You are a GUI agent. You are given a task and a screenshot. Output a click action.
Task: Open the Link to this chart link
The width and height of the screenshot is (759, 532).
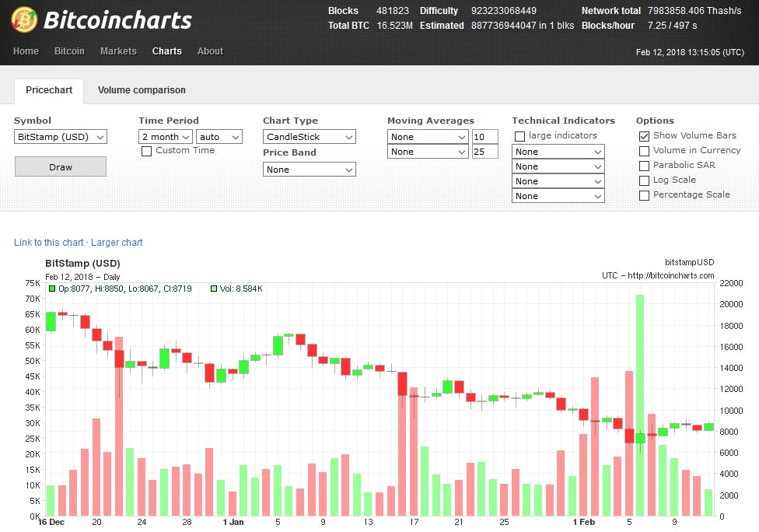click(48, 243)
